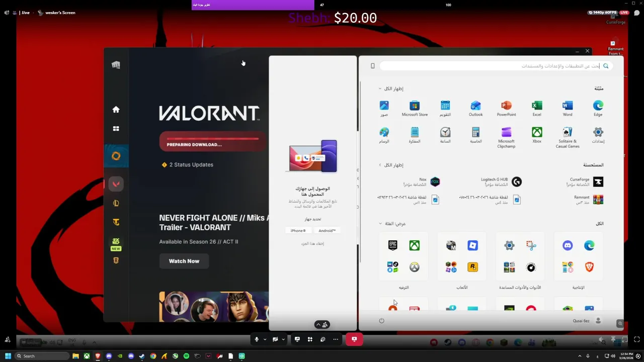
Task: Open Riot Client home in the sidebar
Action: pyautogui.click(x=116, y=110)
